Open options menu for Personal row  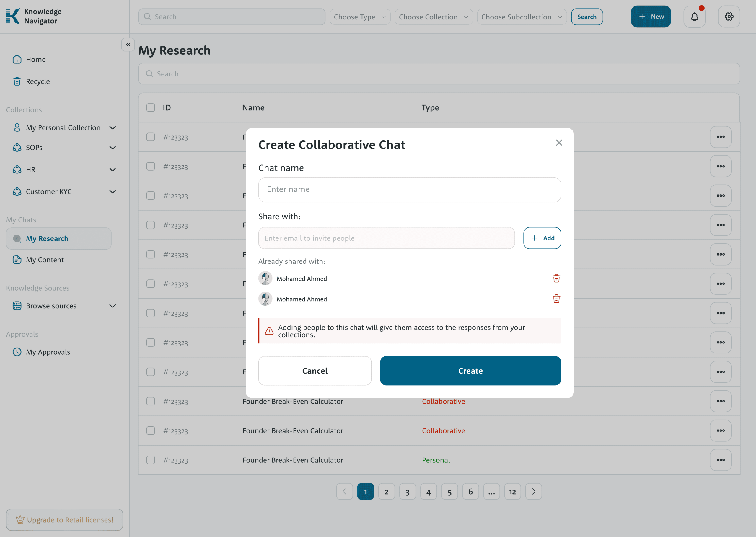pyautogui.click(x=720, y=460)
